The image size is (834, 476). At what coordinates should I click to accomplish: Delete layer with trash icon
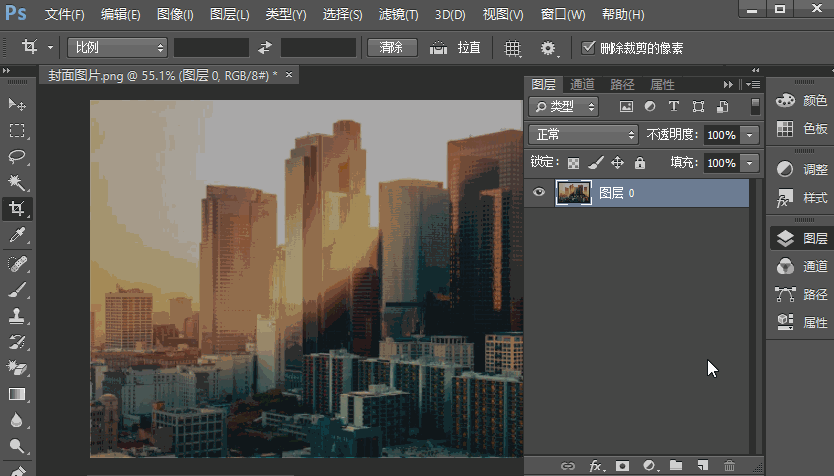[x=729, y=466]
